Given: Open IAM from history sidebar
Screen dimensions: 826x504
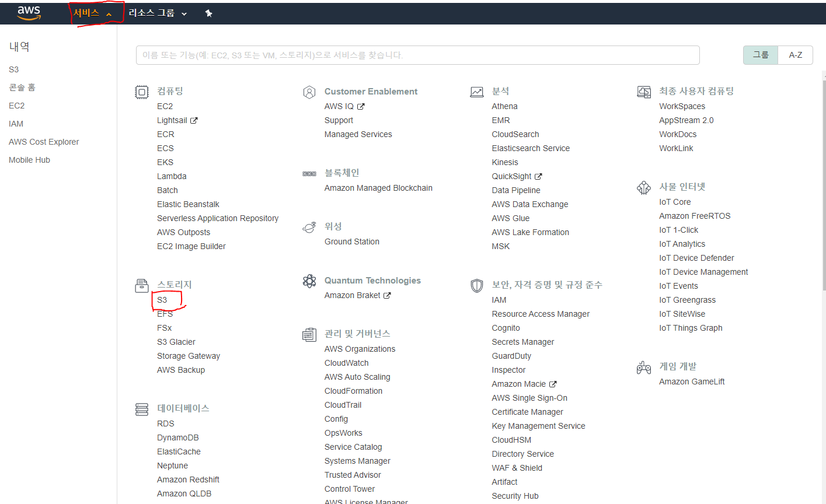Looking at the screenshot, I should pyautogui.click(x=16, y=124).
